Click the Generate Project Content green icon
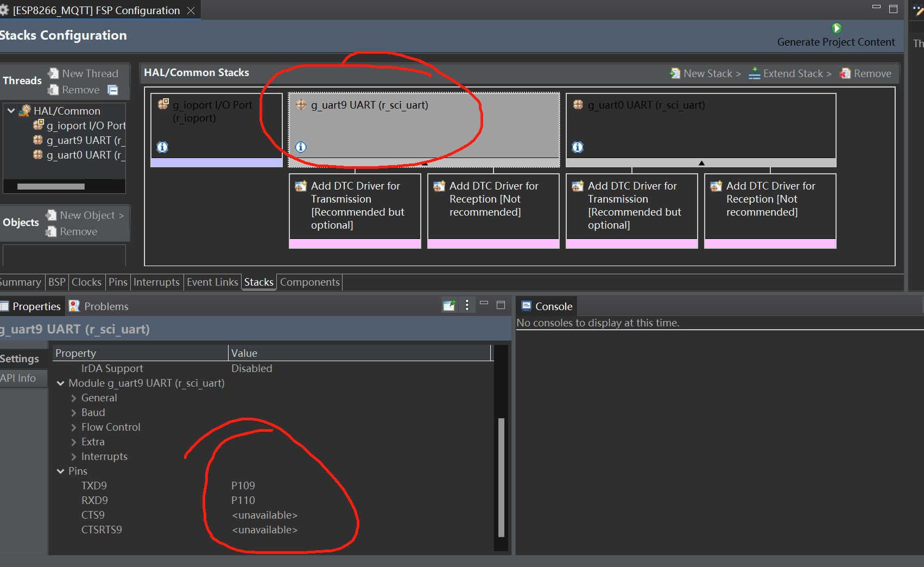The image size is (924, 567). [x=836, y=28]
